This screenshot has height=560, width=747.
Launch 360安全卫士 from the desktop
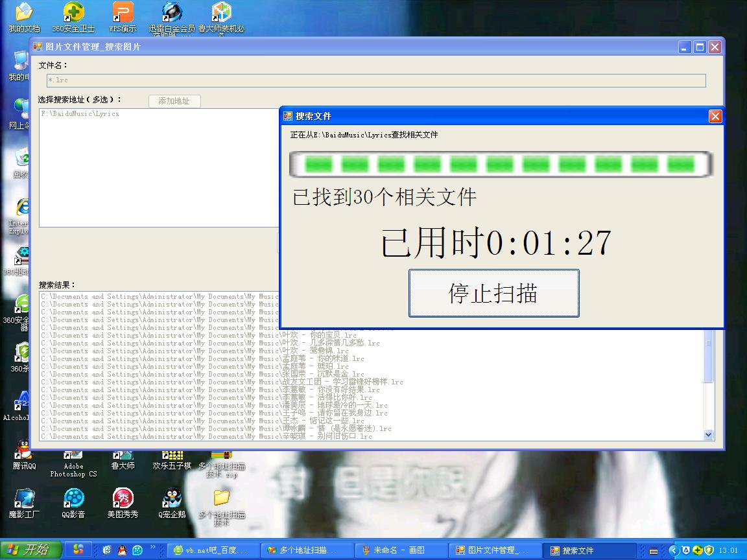(x=73, y=17)
